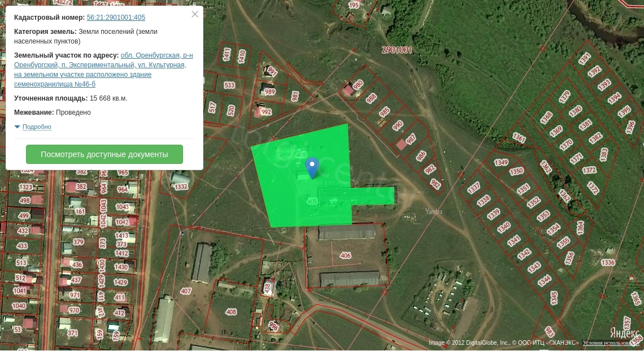Select parcel 992 on the map
Viewport: 644px width, 351px height.
266,111
